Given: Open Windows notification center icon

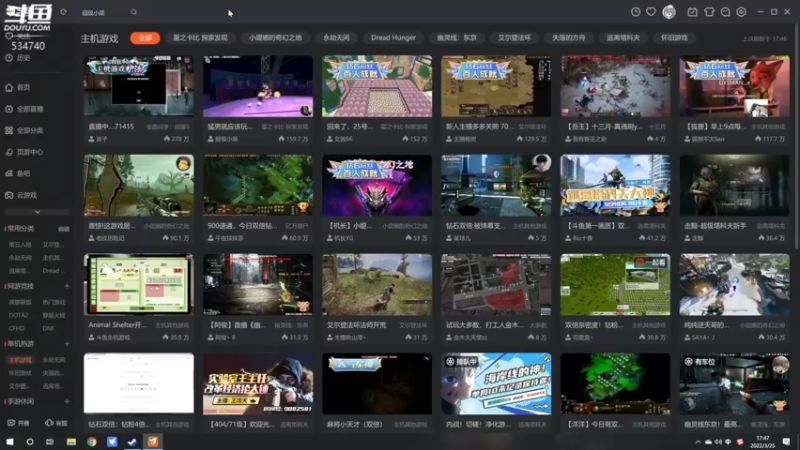Looking at the screenshot, I should coord(786,442).
